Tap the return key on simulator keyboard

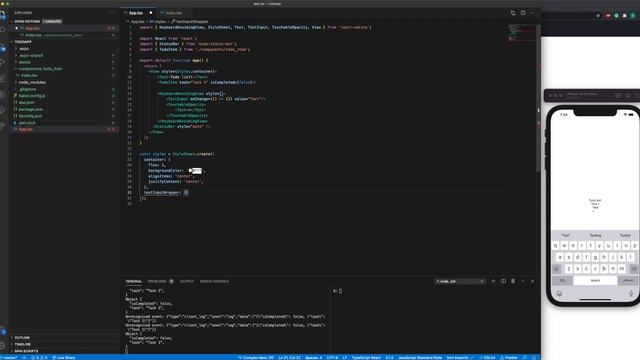click(x=628, y=280)
